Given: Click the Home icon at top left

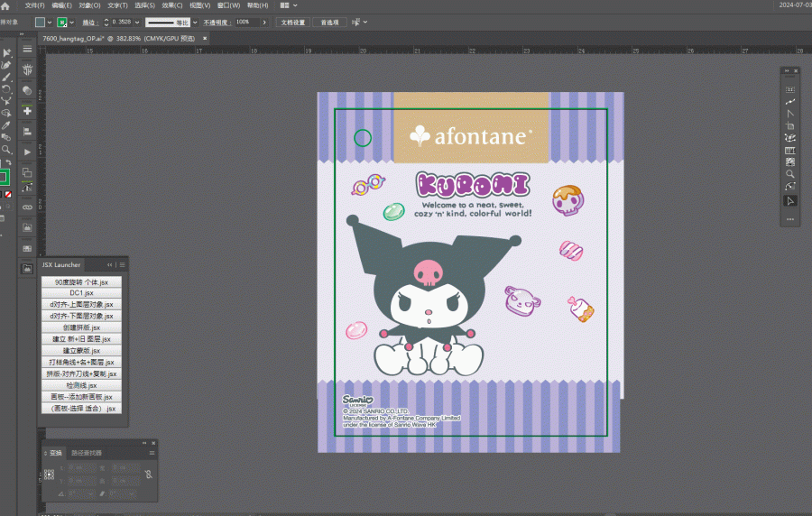Looking at the screenshot, I should tap(5, 5).
